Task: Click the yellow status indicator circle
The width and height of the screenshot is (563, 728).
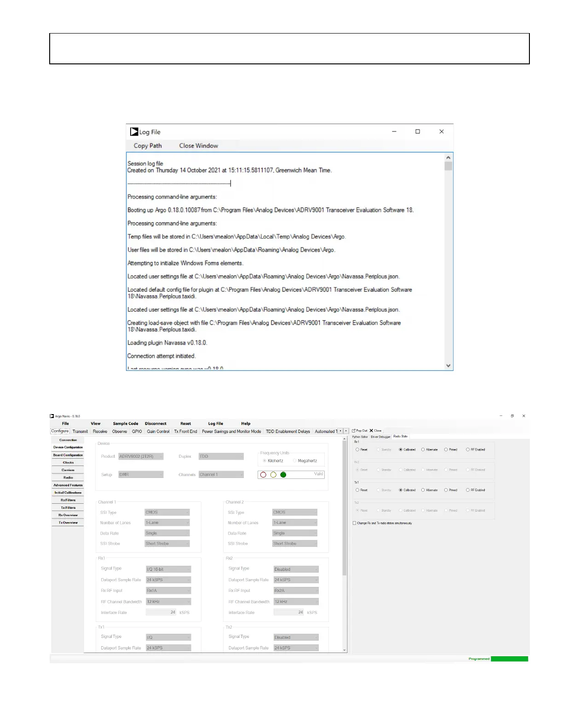Action: 273,475
